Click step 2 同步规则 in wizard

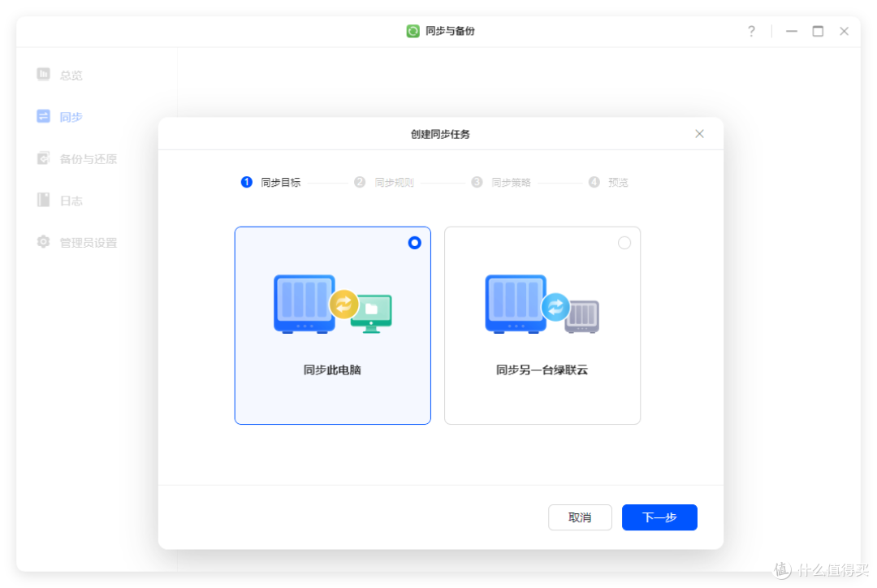click(384, 183)
